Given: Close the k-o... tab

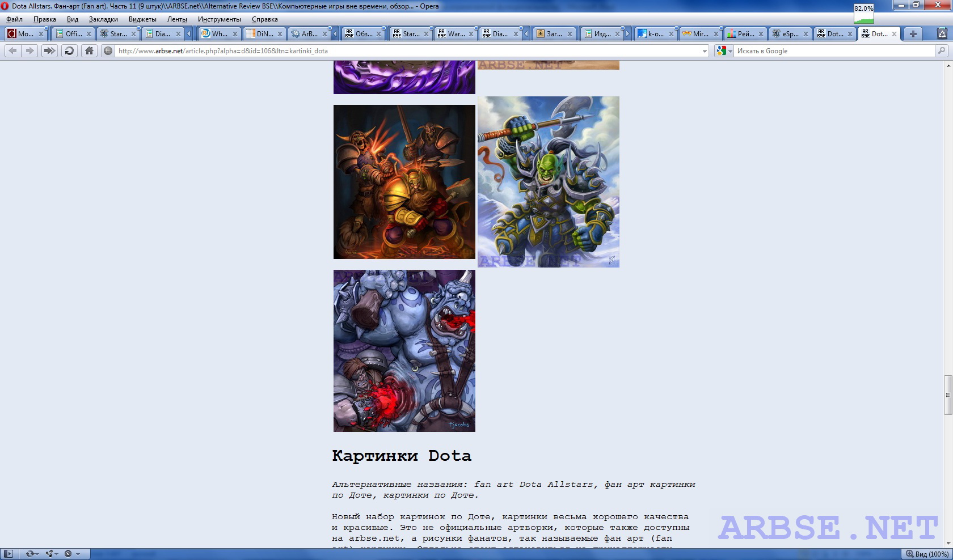Looking at the screenshot, I should tap(671, 34).
